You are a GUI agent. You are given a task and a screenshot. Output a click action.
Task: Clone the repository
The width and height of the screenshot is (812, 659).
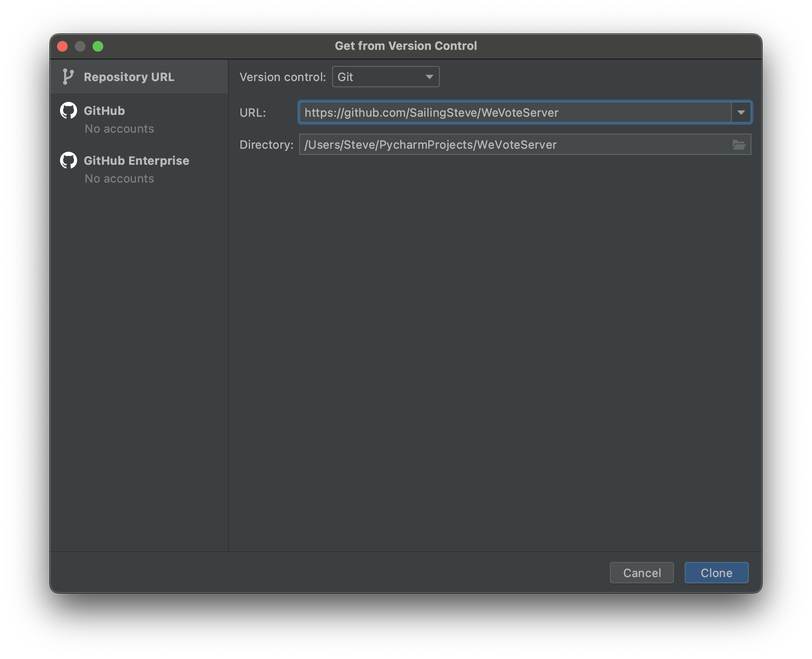[716, 573]
